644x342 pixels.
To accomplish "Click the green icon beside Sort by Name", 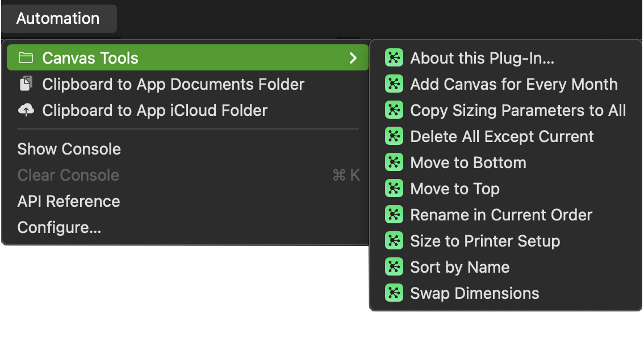I will (x=394, y=267).
